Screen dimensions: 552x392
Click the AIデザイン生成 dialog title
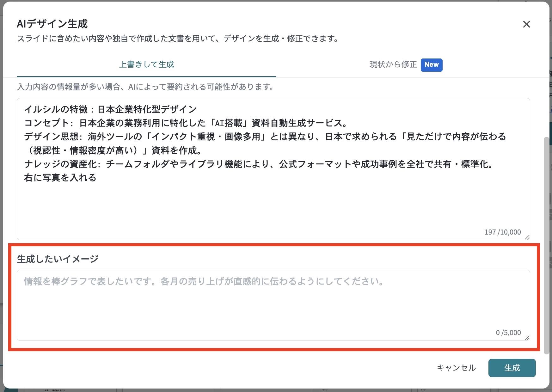click(x=52, y=24)
